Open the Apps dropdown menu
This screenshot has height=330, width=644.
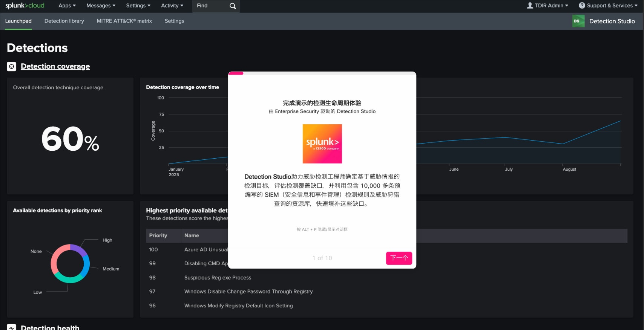coord(67,6)
